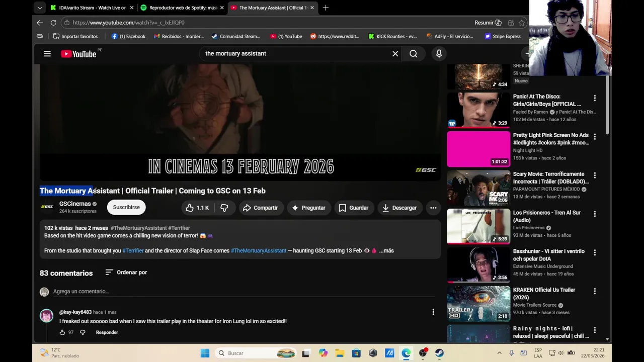Click Resumir in address bar
Screen dimensions: 644x362
click(488, 23)
